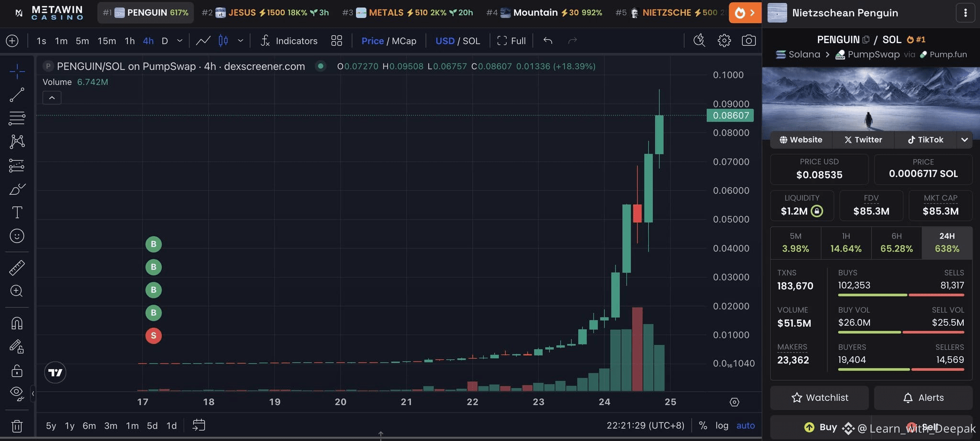Screen dimensions: 980x441
Task: Expand the trending tokens fire button
Action: (x=745, y=13)
